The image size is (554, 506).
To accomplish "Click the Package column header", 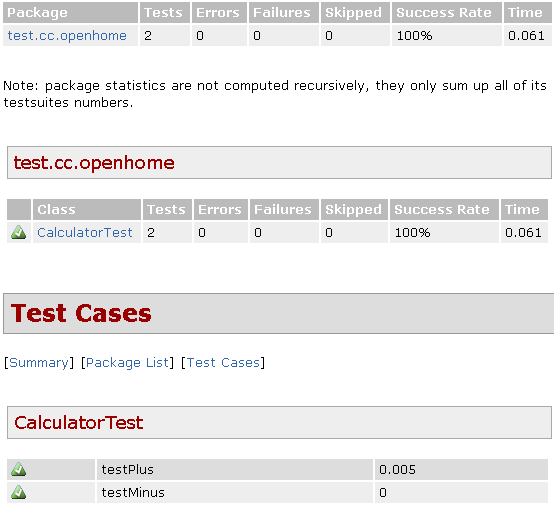I will 37,13.
